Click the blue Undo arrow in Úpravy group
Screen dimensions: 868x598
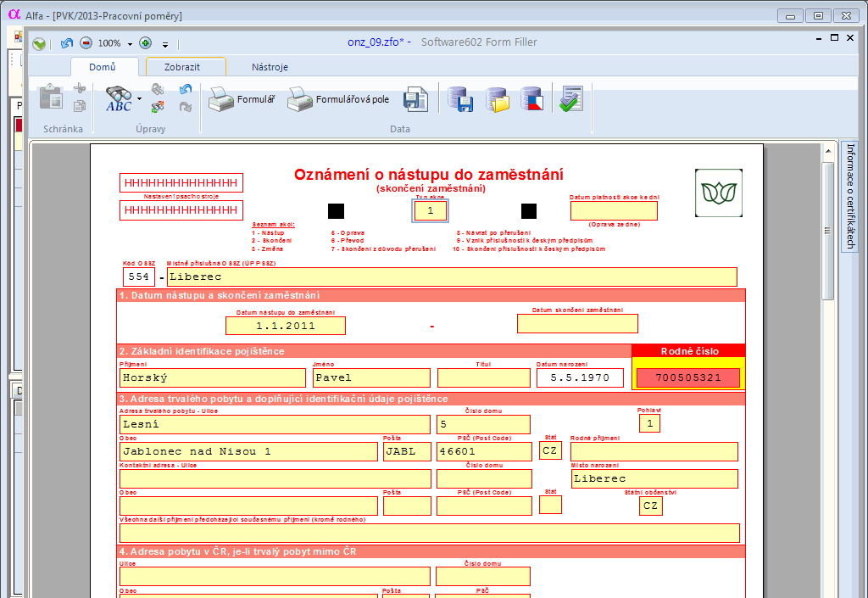point(186,88)
